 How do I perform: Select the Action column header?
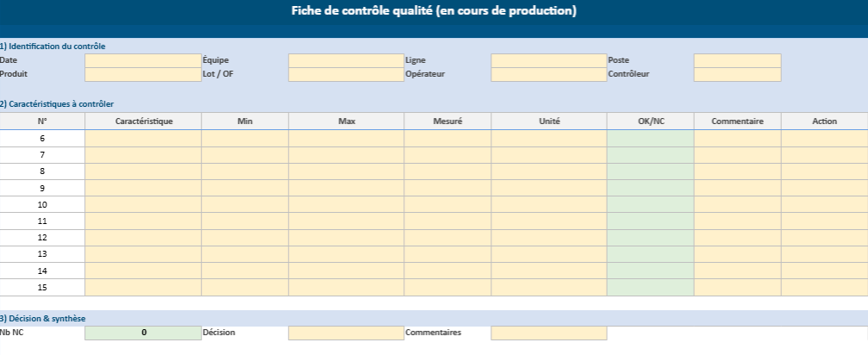point(824,121)
